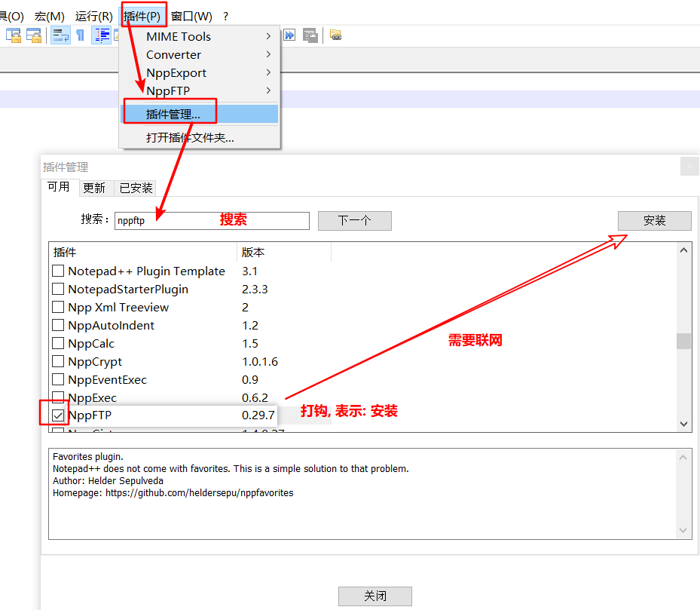Screen dimensions: 700x610
Task: Select the NppCalc plugin name
Action: click(91, 344)
